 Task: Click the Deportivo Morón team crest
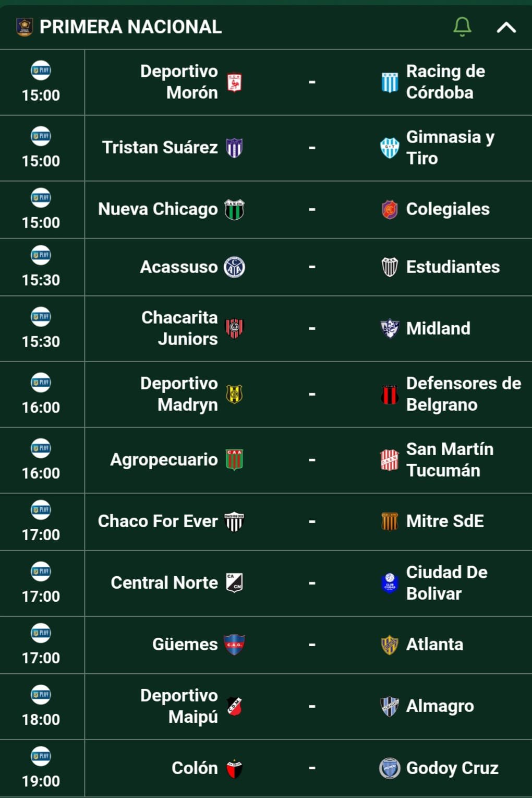click(234, 82)
